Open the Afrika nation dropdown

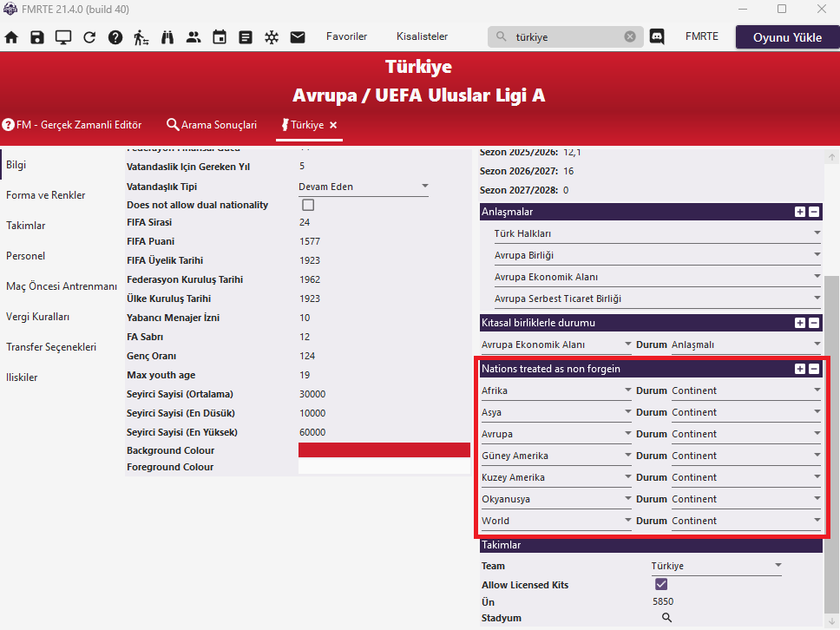coord(556,390)
